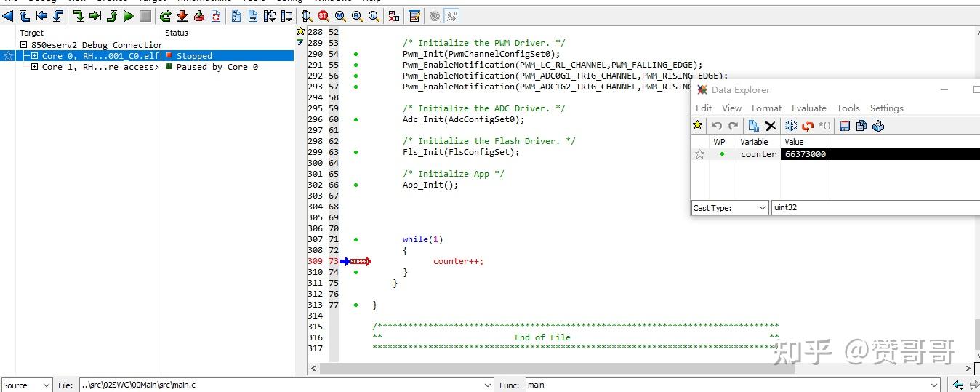Click the R magnifier toolbar icon
This screenshot has width=980, height=392.
[x=357, y=16]
